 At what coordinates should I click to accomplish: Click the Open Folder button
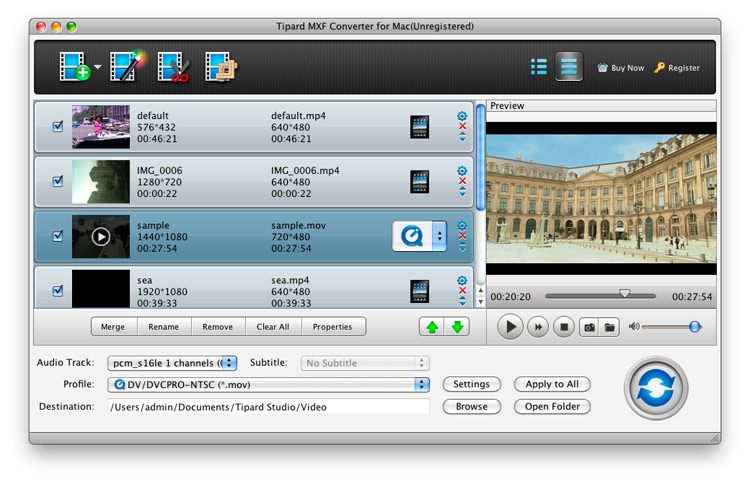[x=552, y=407]
